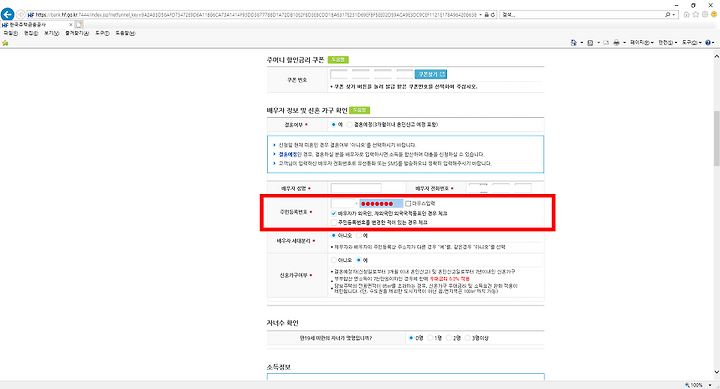The width and height of the screenshot is (720, 389).
Task: Choose 0명 for number of children
Action: (411, 338)
